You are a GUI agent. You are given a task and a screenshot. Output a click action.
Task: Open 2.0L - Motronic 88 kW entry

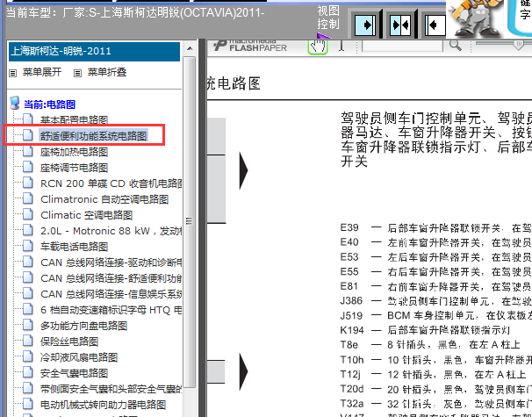tap(111, 231)
